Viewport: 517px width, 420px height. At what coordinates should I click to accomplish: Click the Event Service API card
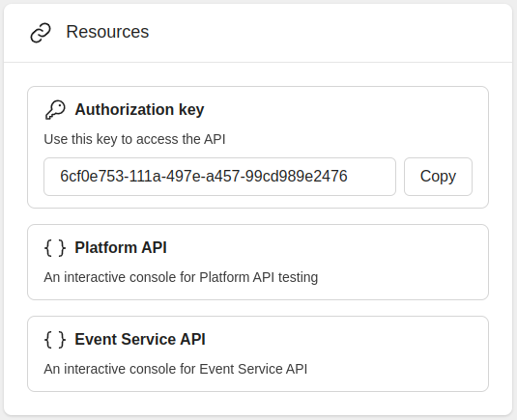(258, 354)
